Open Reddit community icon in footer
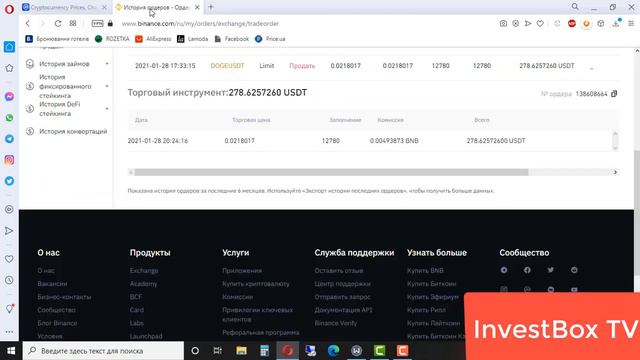 click(574, 270)
